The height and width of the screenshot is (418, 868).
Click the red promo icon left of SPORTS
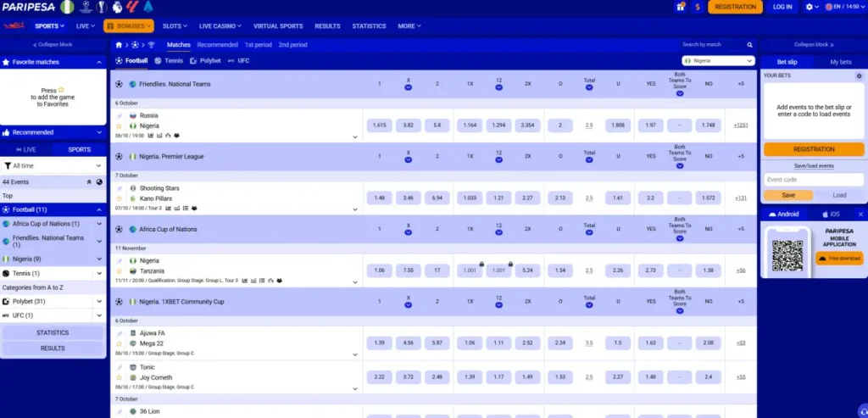[x=14, y=26]
